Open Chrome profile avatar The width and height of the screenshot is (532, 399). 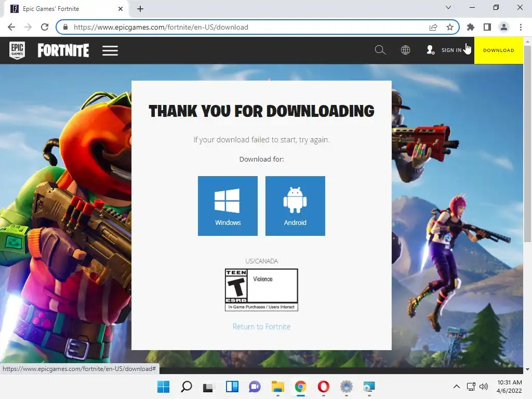pyautogui.click(x=504, y=27)
